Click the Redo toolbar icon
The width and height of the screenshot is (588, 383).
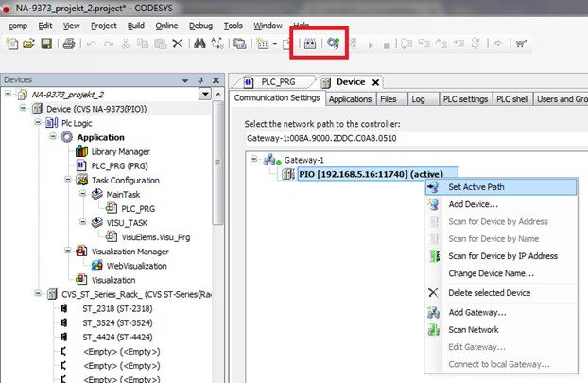tap(109, 44)
